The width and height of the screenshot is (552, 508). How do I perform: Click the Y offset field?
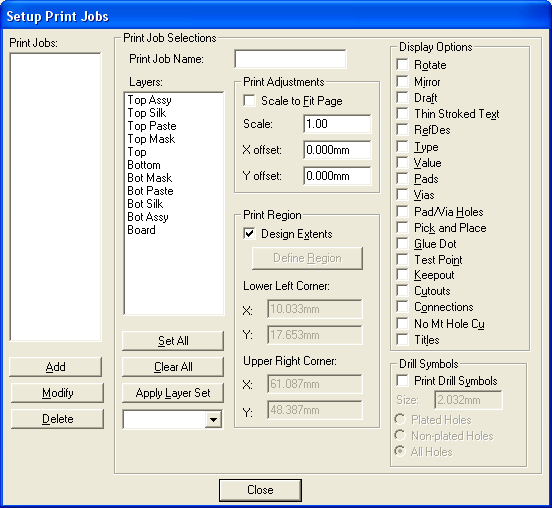coord(337,176)
